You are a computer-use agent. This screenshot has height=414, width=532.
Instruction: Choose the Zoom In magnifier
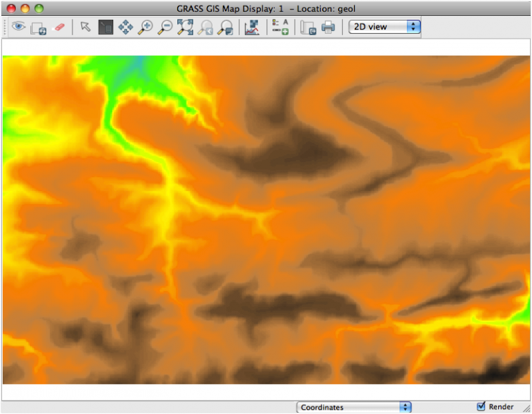pos(146,27)
